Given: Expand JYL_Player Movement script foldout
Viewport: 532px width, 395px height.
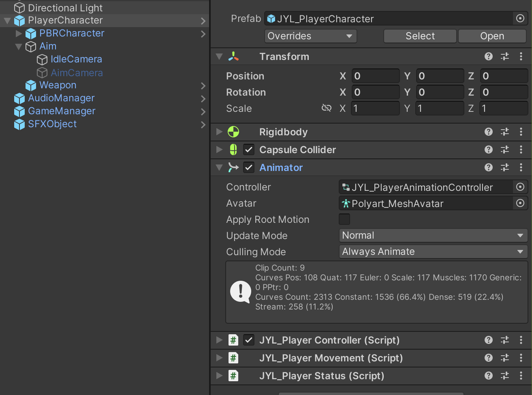Looking at the screenshot, I should [219, 358].
